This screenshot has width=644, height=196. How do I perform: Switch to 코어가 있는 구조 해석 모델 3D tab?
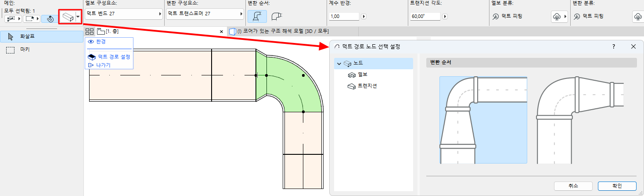click(x=292, y=32)
